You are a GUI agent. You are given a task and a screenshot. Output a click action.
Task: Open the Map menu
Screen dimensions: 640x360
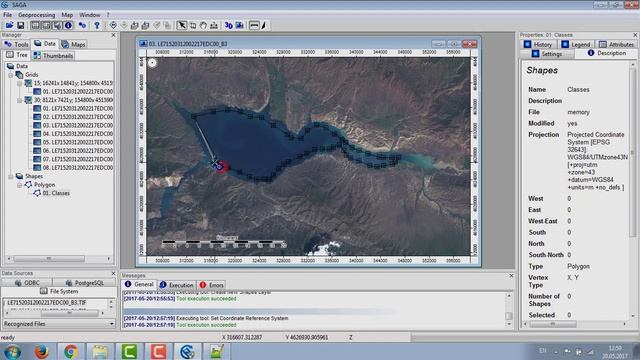click(x=67, y=15)
